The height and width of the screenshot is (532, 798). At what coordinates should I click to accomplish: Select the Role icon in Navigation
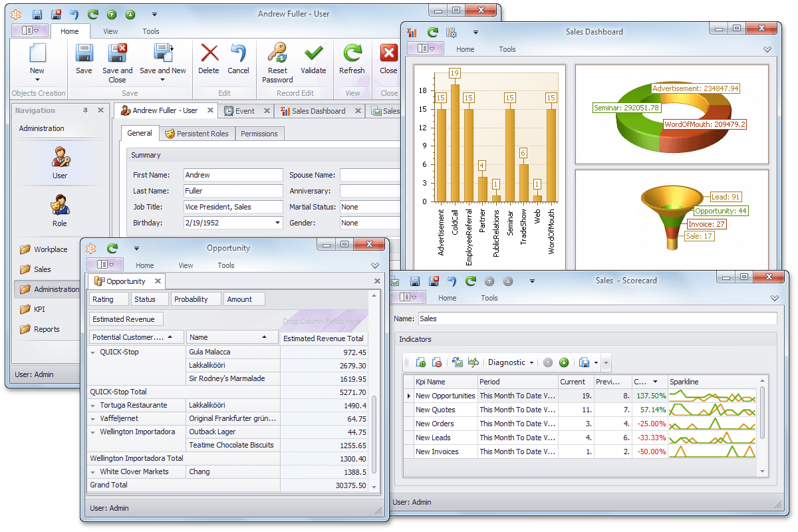[x=60, y=205]
